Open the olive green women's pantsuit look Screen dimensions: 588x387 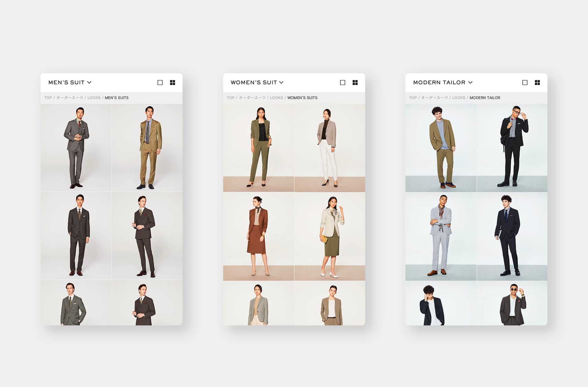259,148
